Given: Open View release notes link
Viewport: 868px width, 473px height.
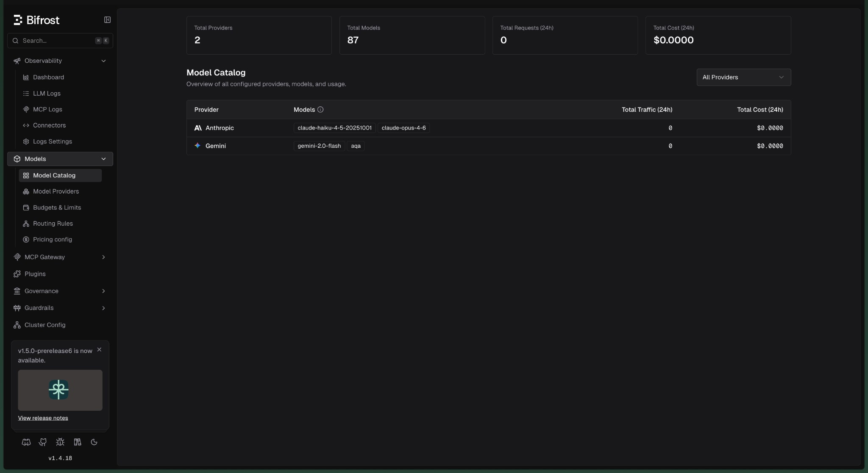Looking at the screenshot, I should (43, 418).
